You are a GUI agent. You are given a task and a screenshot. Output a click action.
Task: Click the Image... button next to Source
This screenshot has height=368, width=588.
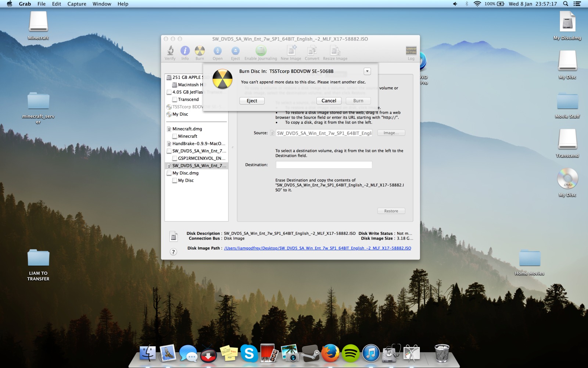pyautogui.click(x=391, y=133)
